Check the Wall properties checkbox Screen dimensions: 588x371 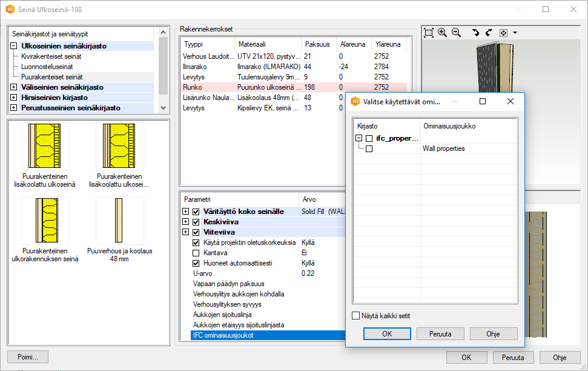pos(369,149)
